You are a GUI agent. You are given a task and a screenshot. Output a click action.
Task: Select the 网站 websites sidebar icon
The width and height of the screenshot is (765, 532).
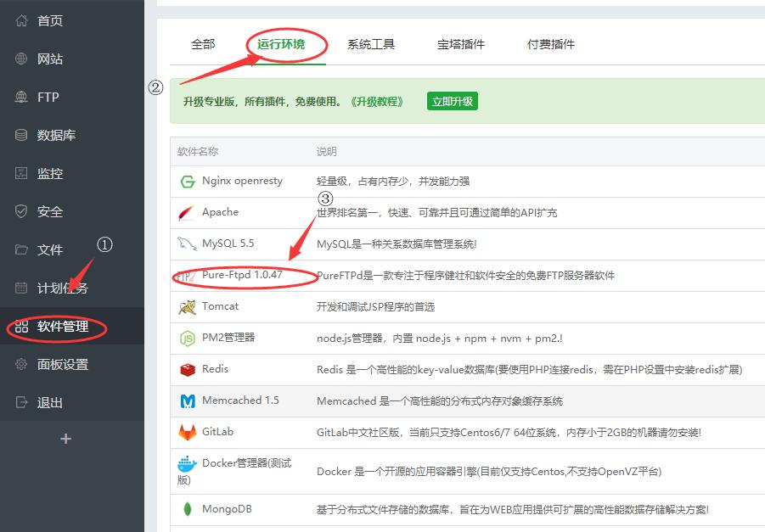[x=21, y=58]
